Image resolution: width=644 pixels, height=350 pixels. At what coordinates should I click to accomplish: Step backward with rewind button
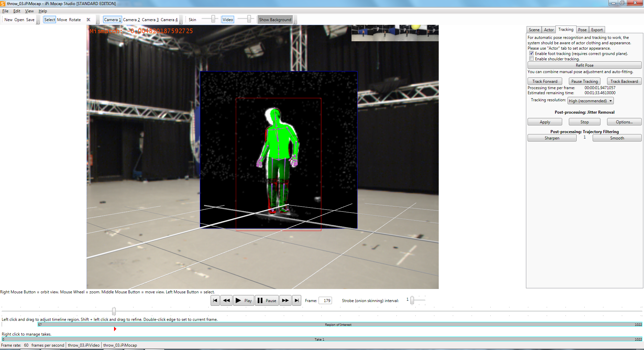226,300
